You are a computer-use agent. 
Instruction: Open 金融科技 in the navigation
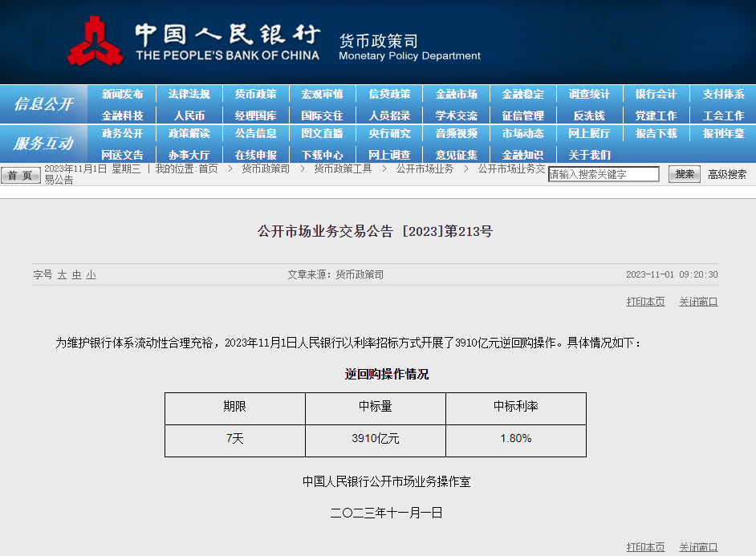[123, 116]
